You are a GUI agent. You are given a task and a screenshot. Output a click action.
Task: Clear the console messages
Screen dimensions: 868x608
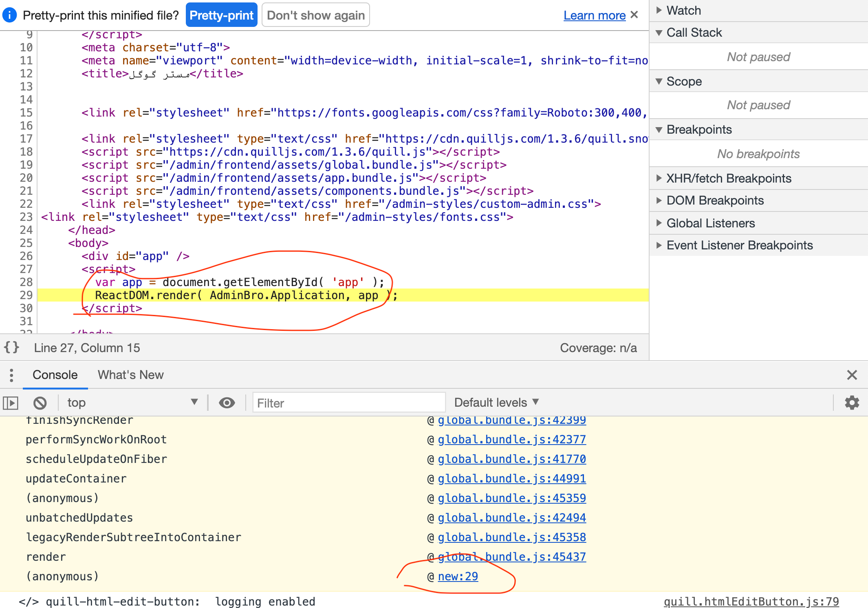pos(40,403)
